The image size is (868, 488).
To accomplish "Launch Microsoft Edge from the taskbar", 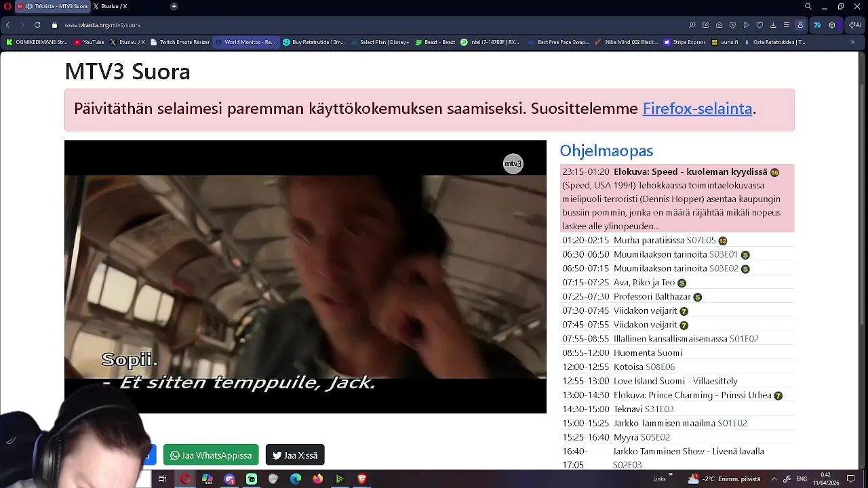I will (296, 479).
